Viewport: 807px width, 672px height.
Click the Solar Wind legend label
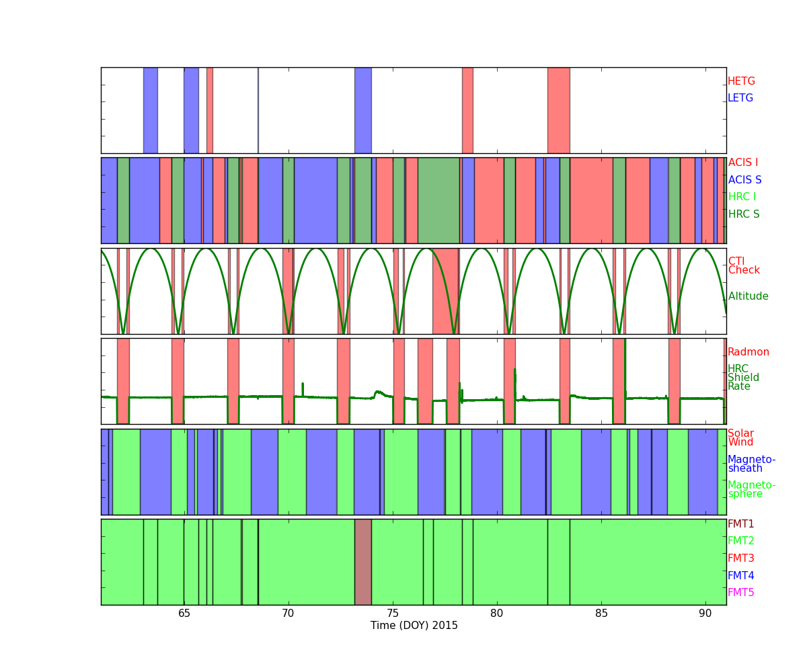(x=740, y=438)
